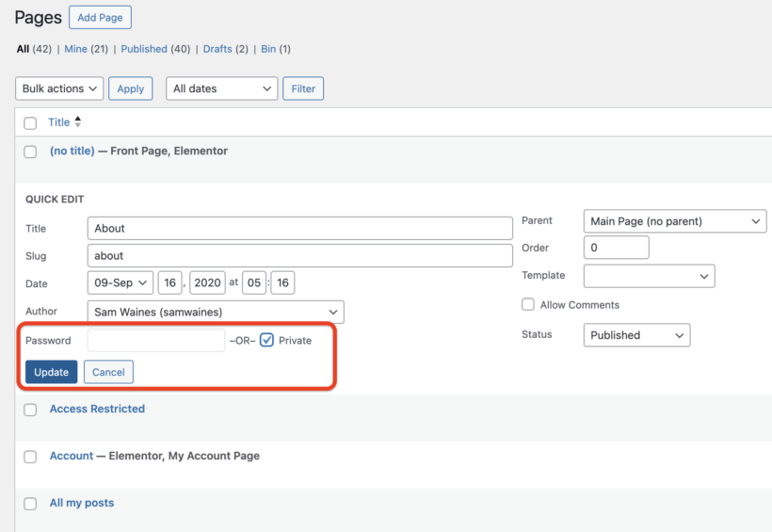Click the Filter button
This screenshot has height=532, width=772.
303,89
